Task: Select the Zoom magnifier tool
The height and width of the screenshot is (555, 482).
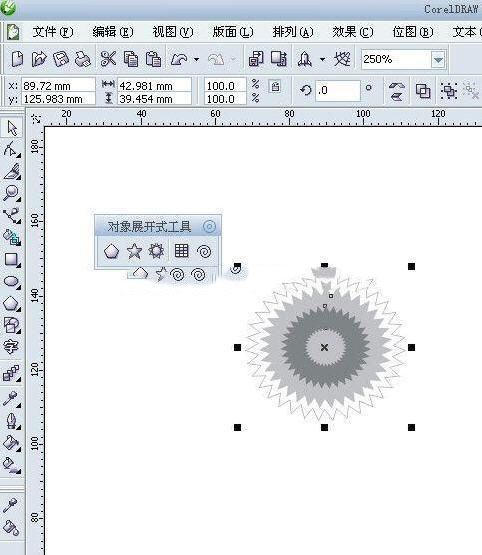Action: coord(11,193)
